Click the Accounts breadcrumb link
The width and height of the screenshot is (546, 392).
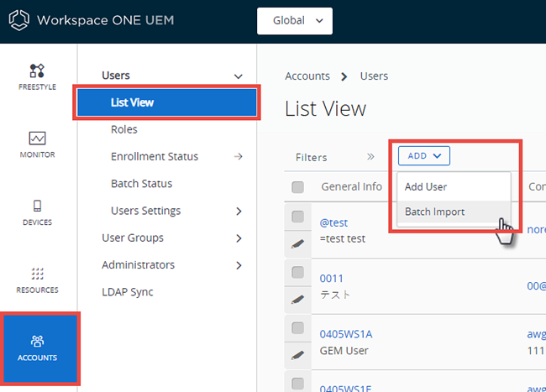point(307,76)
